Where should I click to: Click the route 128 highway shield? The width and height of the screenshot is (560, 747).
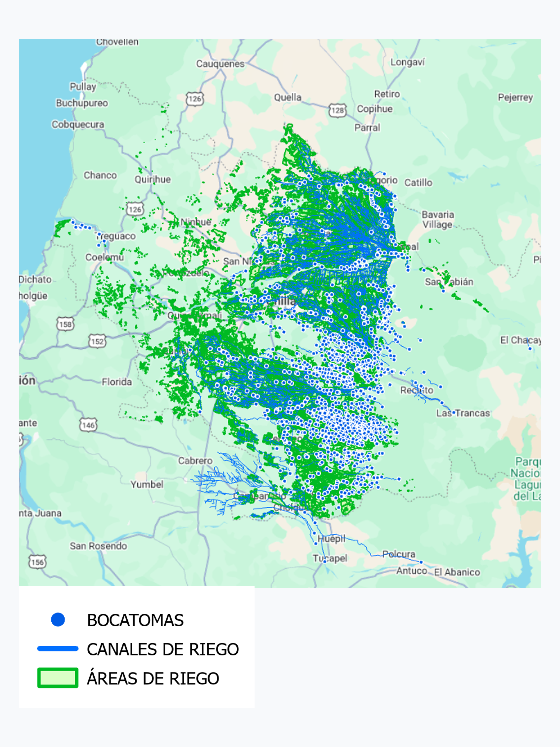(x=338, y=110)
